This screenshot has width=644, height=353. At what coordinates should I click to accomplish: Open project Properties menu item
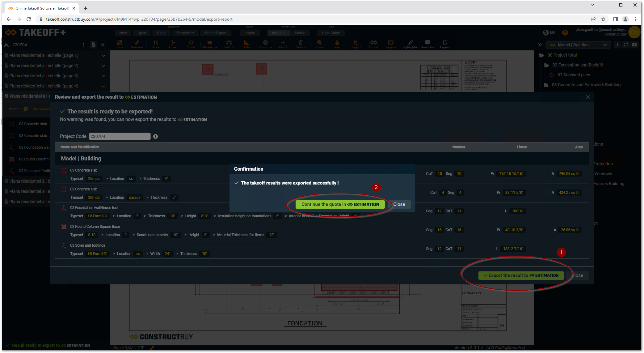pyautogui.click(x=185, y=33)
